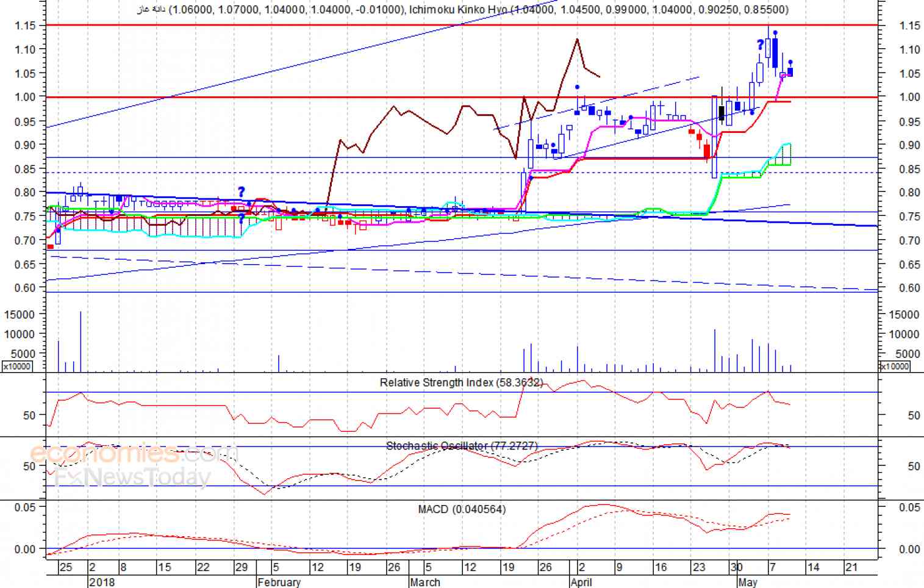Click the 1.15 price label on left axis
Image resolution: width=924 pixels, height=588 pixels.
point(26,26)
